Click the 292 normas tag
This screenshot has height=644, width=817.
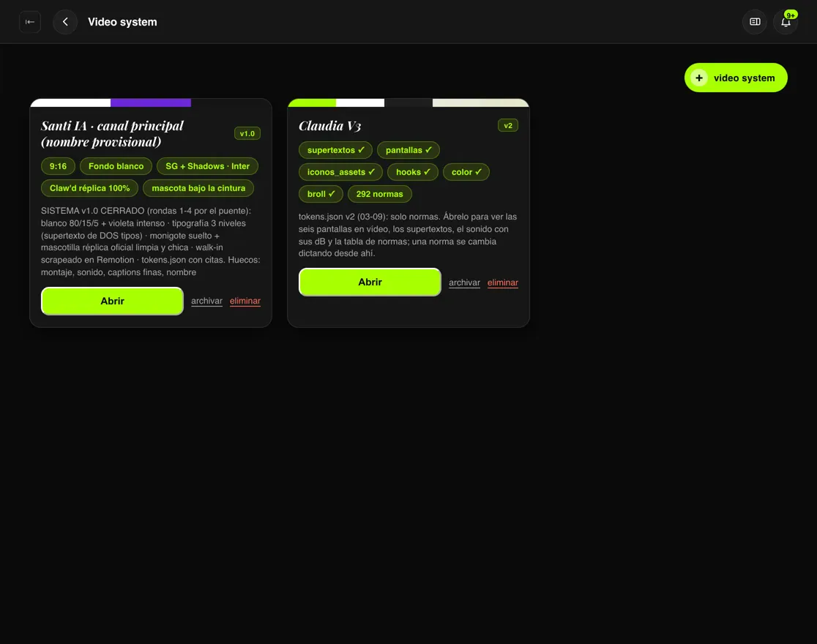[x=379, y=194]
